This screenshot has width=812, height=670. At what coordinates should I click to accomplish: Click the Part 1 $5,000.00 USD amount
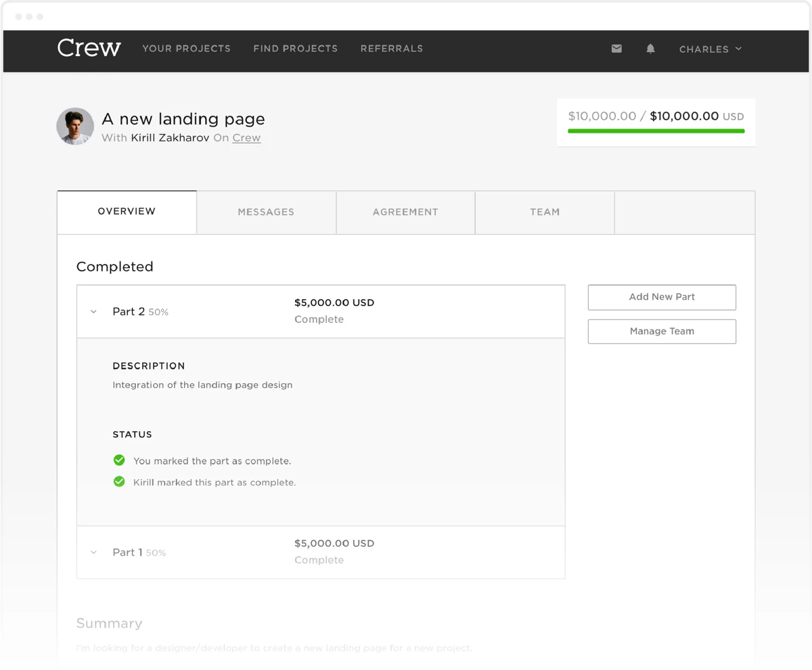(334, 543)
